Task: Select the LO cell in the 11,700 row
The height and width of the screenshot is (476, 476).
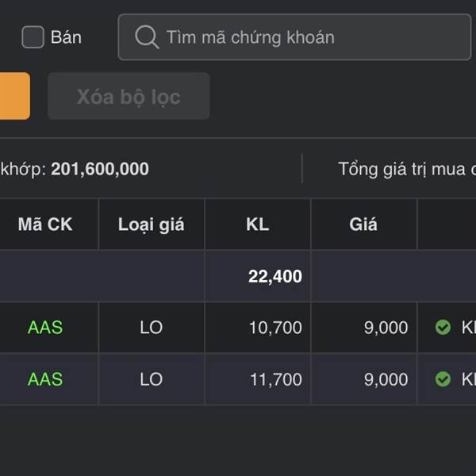Action: [151, 379]
